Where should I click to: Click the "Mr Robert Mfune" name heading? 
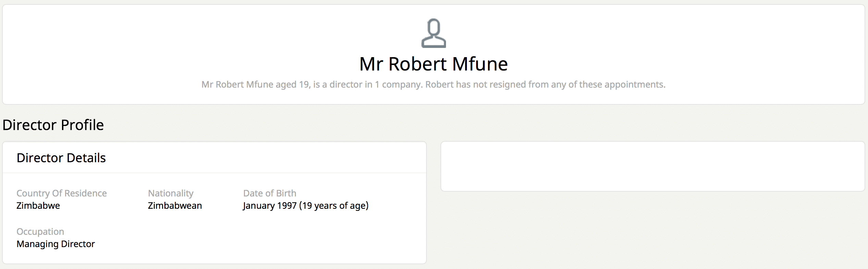pyautogui.click(x=433, y=64)
